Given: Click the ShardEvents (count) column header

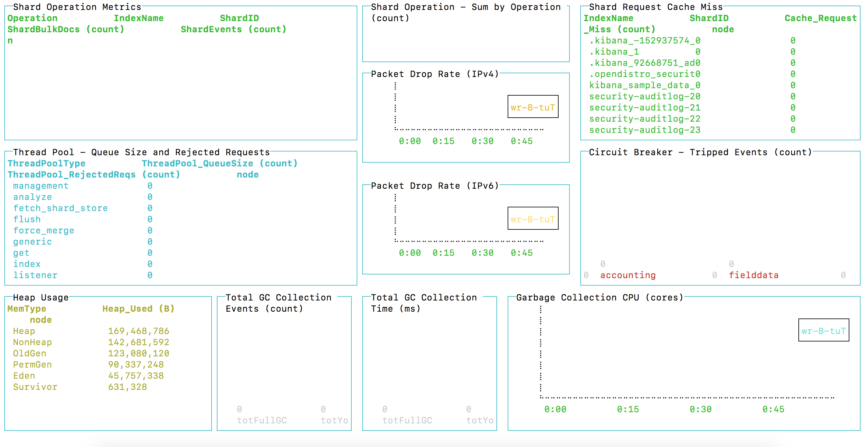Looking at the screenshot, I should click(234, 29).
